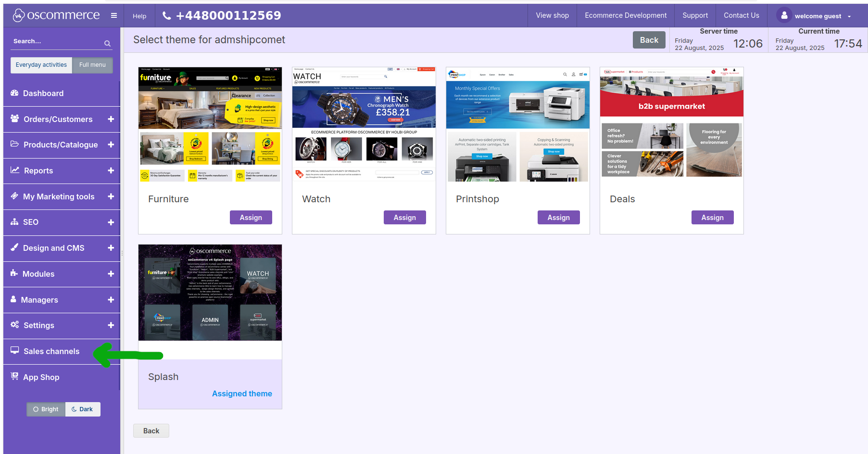868x454 pixels.
Task: Open the Ecommerce Development menu item
Action: click(x=626, y=15)
